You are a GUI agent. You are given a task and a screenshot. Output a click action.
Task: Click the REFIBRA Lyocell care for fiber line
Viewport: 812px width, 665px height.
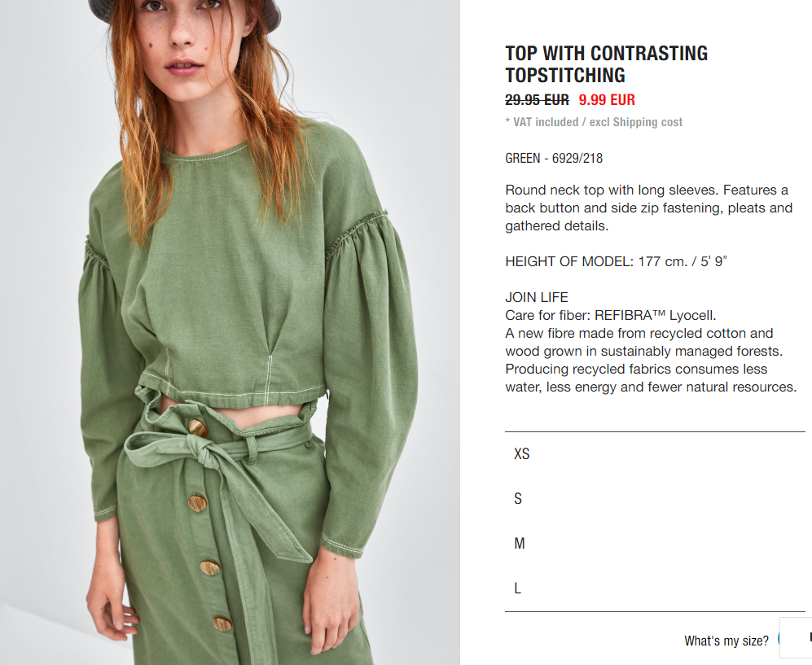tap(611, 315)
